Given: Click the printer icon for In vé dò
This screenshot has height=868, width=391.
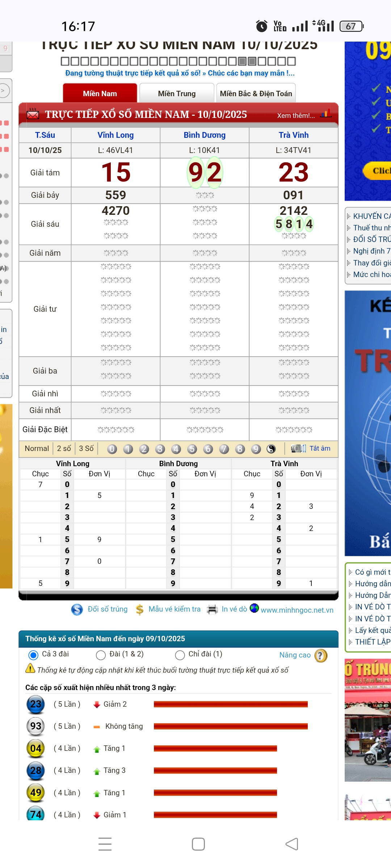Looking at the screenshot, I should (x=212, y=609).
